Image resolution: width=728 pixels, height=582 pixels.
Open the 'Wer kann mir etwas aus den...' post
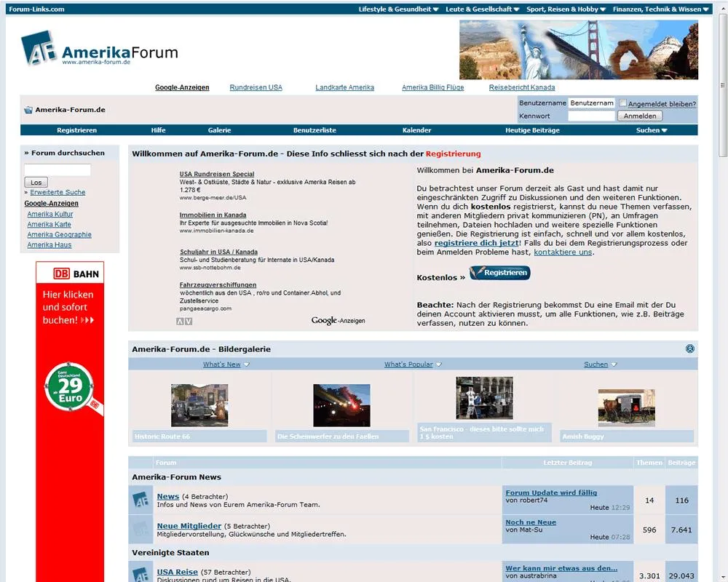click(561, 568)
